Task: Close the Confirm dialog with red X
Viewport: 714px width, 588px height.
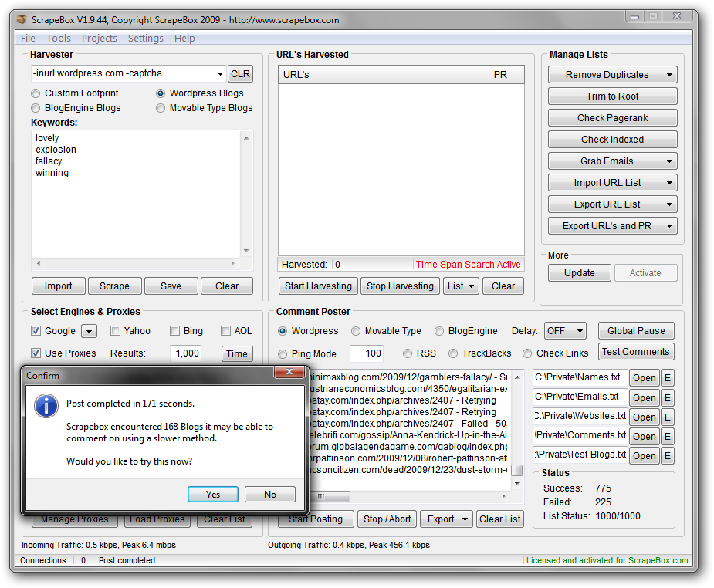Action: coord(289,371)
